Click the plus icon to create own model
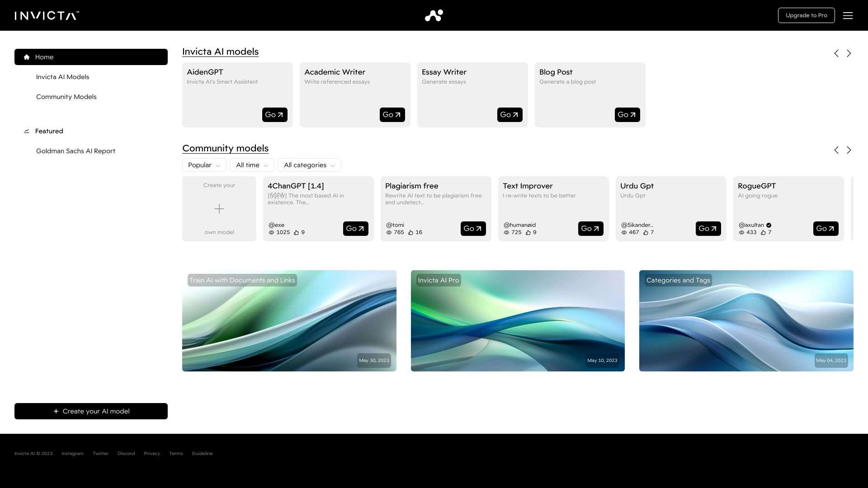 click(219, 209)
